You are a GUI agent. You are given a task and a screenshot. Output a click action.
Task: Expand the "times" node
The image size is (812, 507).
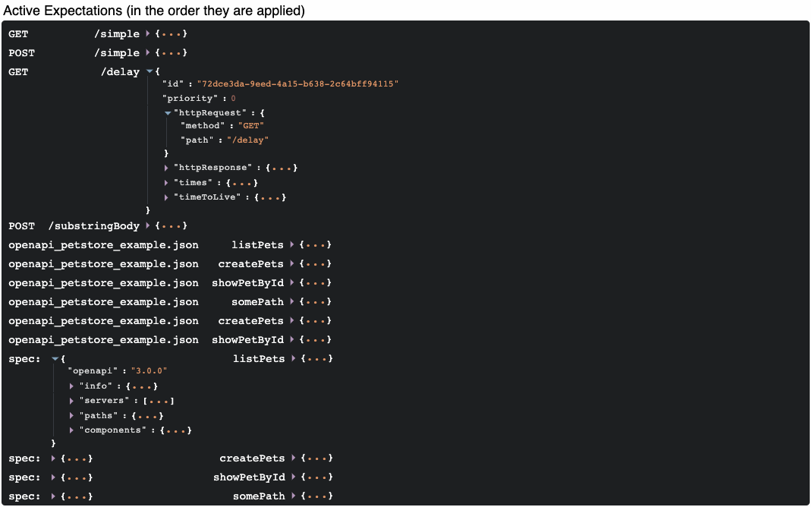pyautogui.click(x=167, y=183)
